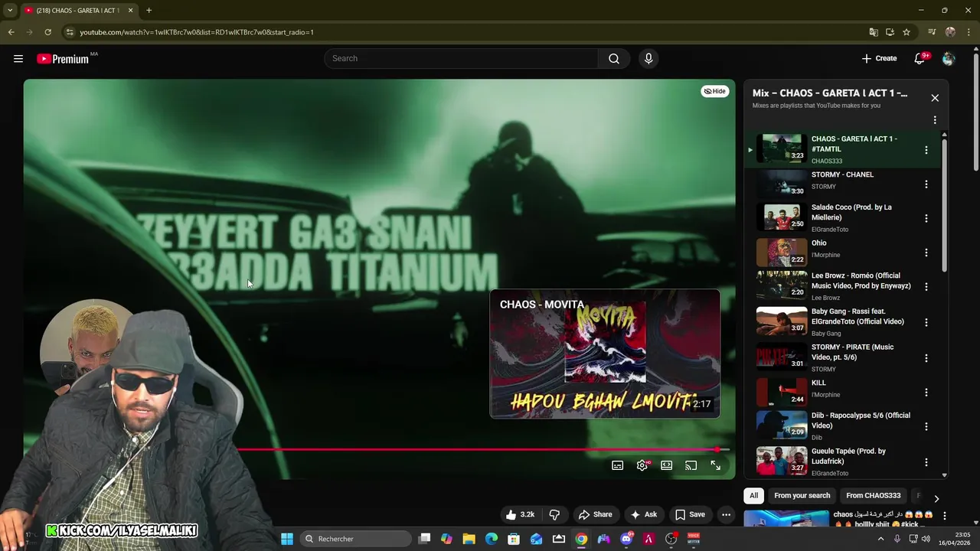Open the Windows Start menu
This screenshot has height=551, width=980.
pyautogui.click(x=287, y=539)
